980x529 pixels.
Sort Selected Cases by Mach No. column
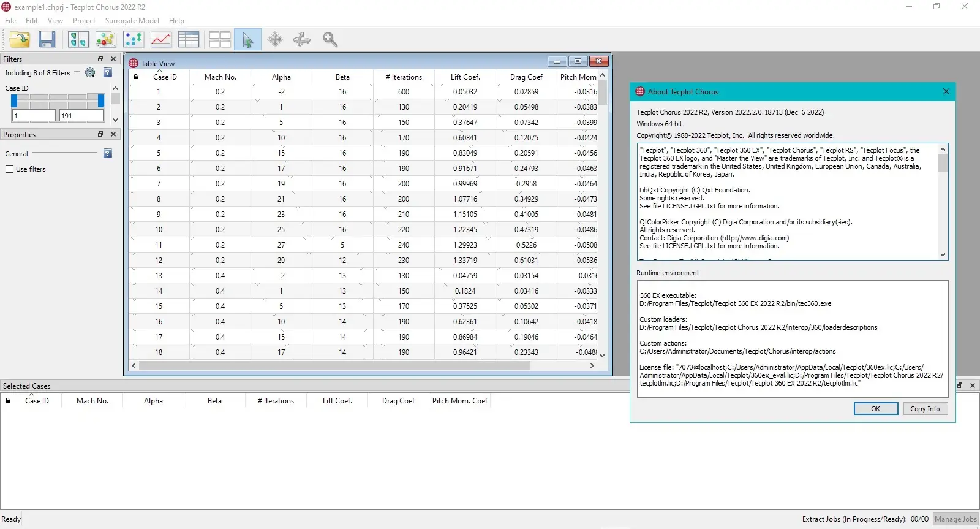[x=92, y=400]
